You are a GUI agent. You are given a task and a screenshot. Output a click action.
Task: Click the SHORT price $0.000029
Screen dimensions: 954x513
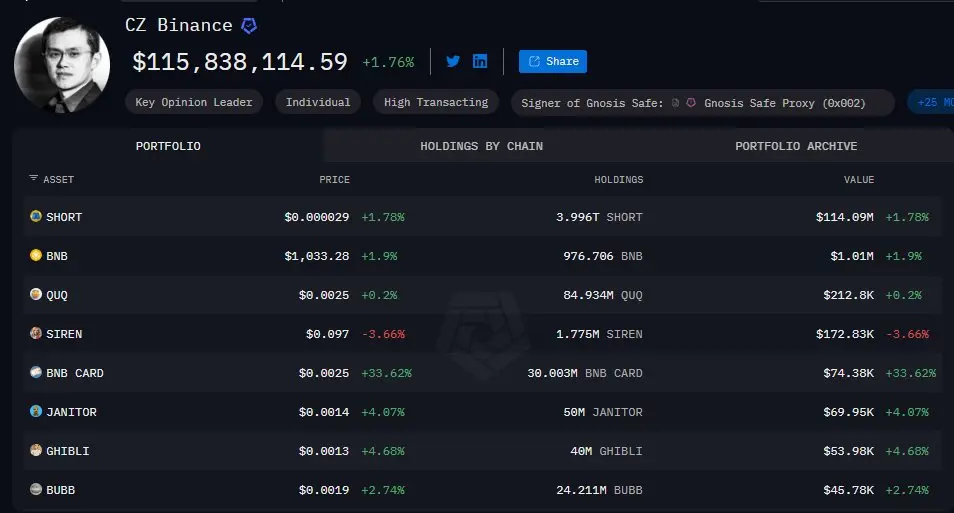pos(316,217)
